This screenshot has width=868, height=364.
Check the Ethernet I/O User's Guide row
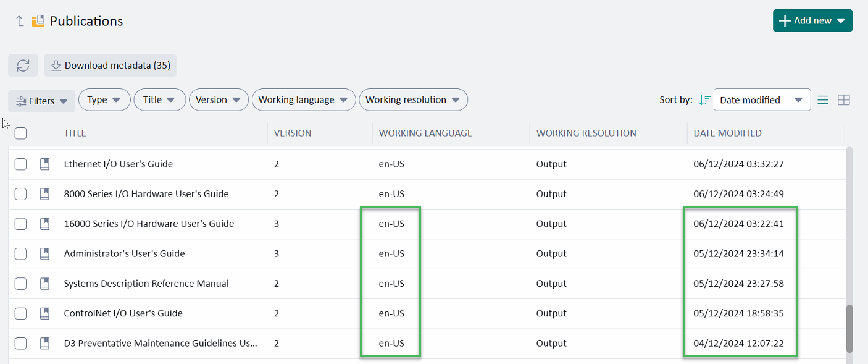[20, 164]
